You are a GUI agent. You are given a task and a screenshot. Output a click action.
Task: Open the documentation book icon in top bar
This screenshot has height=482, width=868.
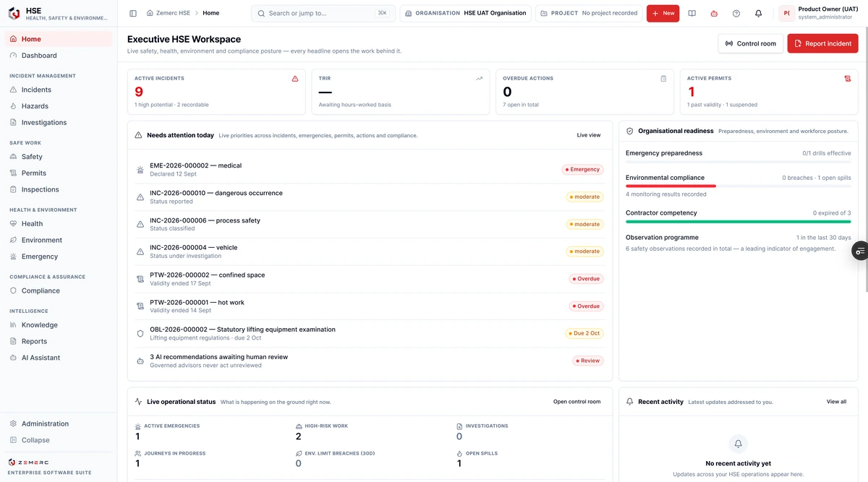click(692, 13)
